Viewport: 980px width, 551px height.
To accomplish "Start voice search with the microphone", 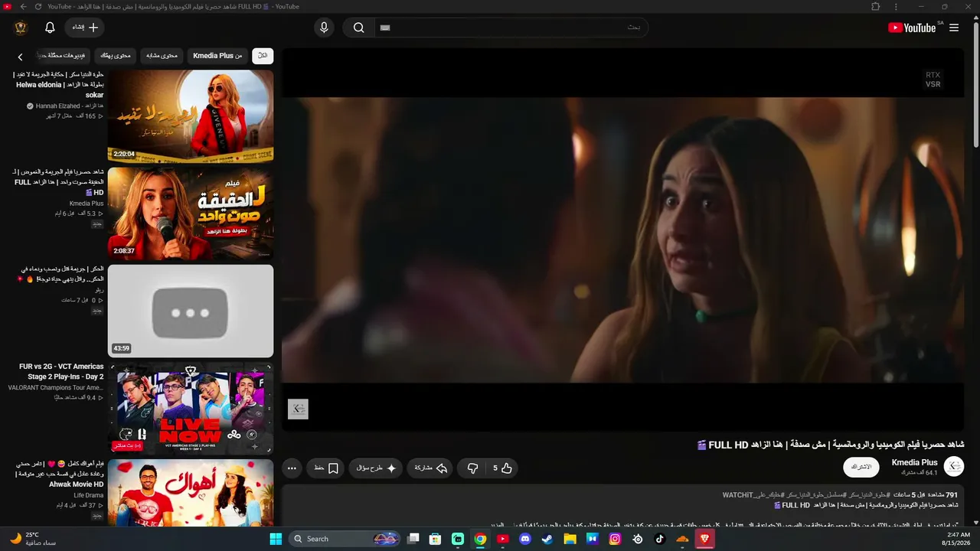I will point(324,28).
